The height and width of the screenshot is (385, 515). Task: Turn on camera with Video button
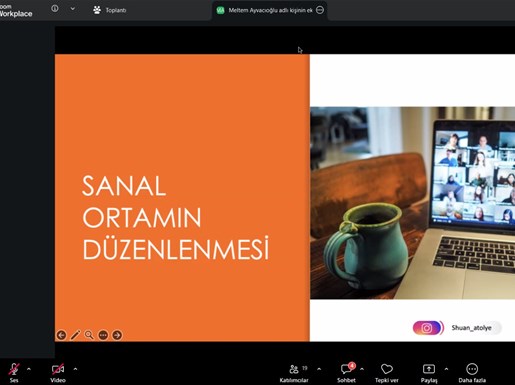(x=58, y=372)
